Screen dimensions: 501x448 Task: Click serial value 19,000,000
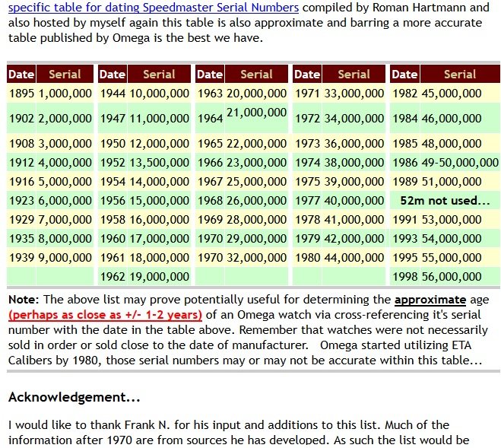[159, 276]
